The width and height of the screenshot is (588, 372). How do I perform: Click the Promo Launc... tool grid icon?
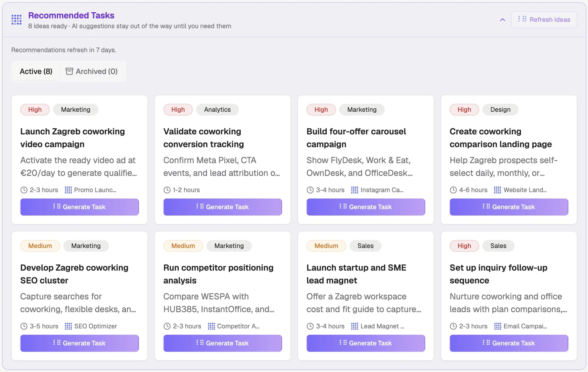[68, 190]
